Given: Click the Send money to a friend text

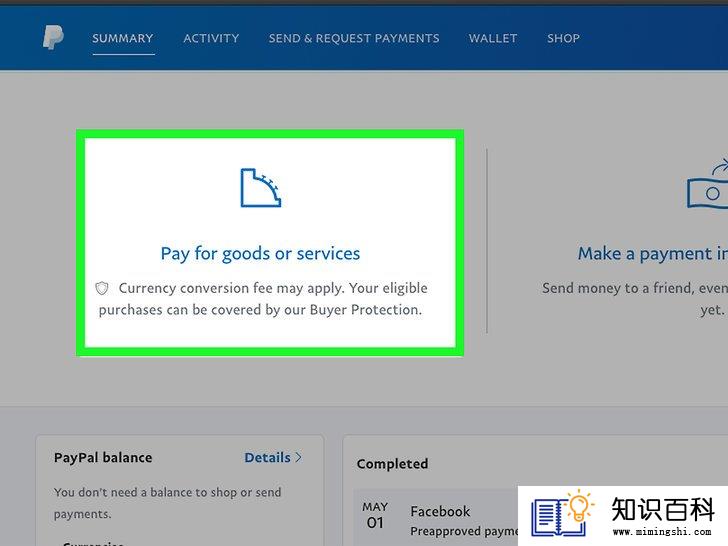Looking at the screenshot, I should point(634,299).
